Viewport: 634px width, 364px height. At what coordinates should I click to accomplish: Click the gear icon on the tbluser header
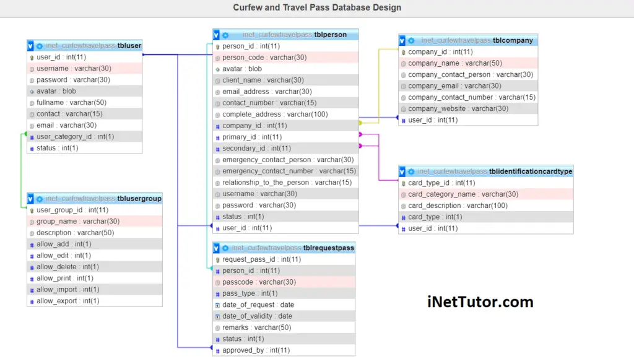pyautogui.click(x=39, y=45)
